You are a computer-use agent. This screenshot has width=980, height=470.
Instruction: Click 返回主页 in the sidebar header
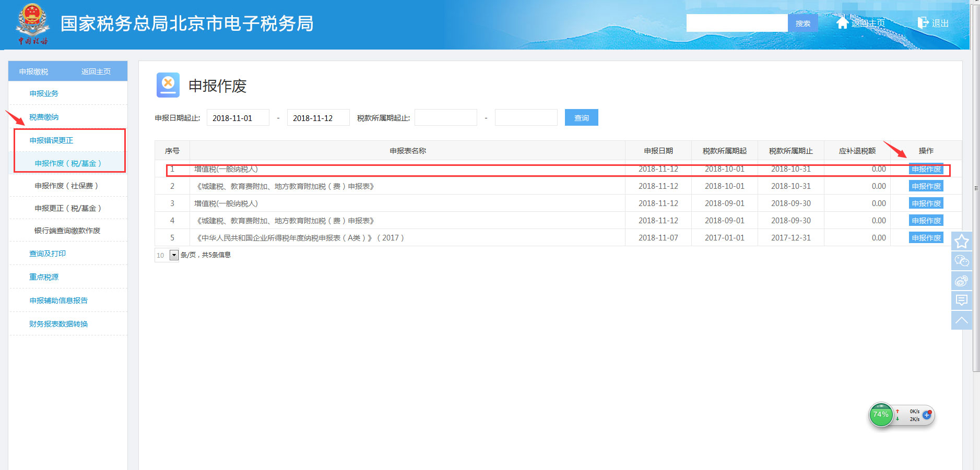(96, 71)
